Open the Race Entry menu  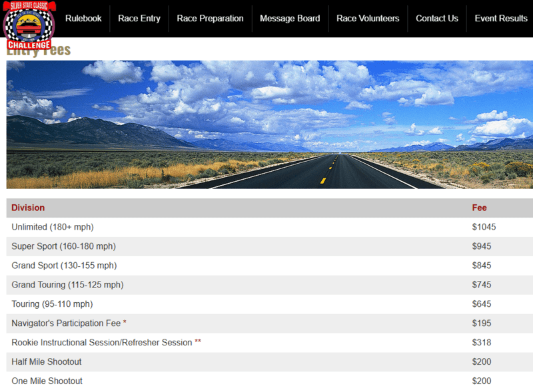[x=139, y=19]
